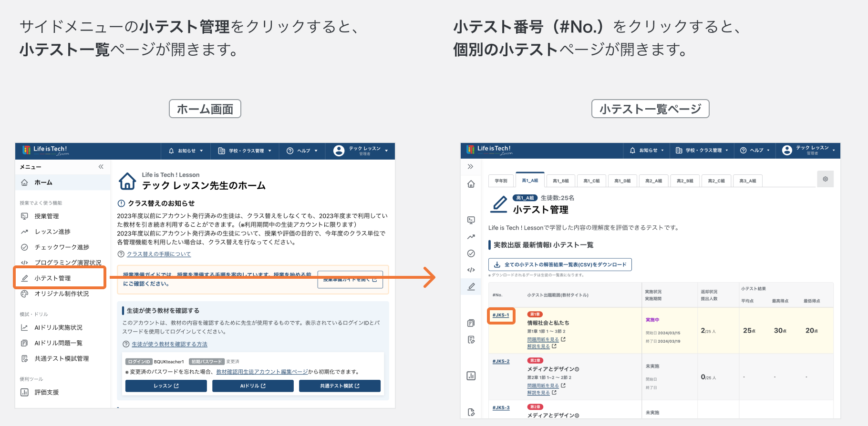Screen dimensions: 868x426
Task: Click the 共通テスト模試管理 icon in the home menu
Action: [24, 358]
